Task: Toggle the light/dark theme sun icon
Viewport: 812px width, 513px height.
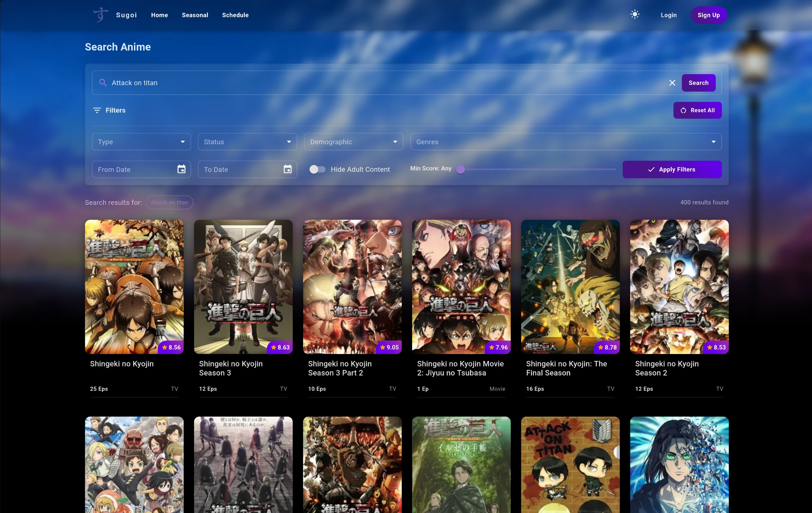Action: click(x=634, y=15)
